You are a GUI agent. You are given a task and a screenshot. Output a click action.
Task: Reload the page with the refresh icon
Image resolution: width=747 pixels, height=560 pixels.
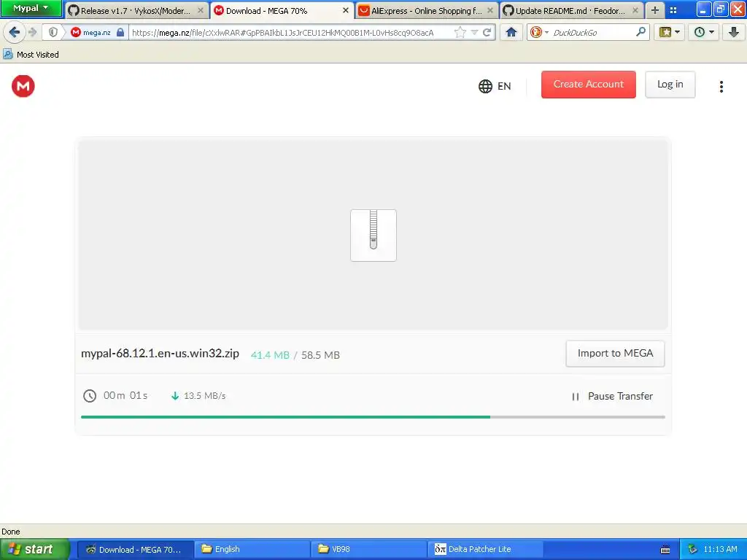(x=487, y=32)
